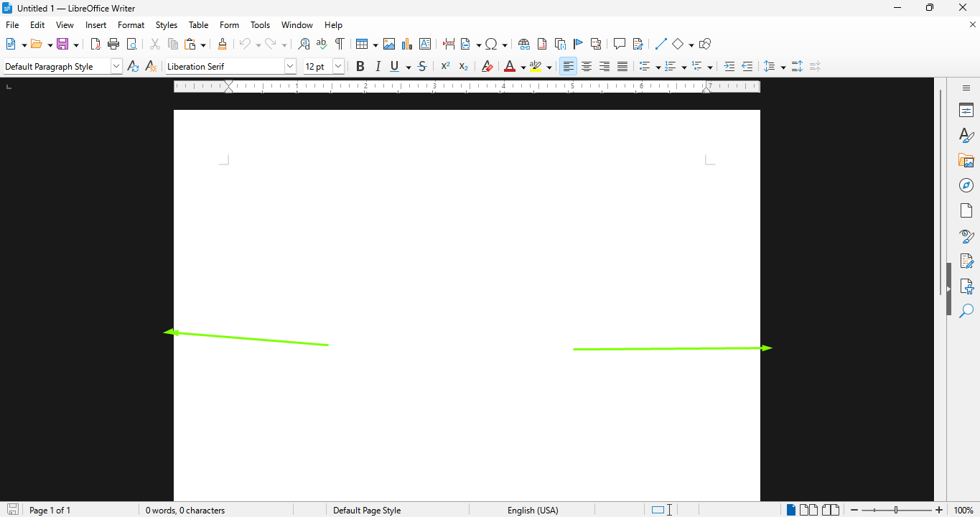Image resolution: width=980 pixels, height=517 pixels.
Task: Open Find and Replace
Action: click(x=304, y=44)
